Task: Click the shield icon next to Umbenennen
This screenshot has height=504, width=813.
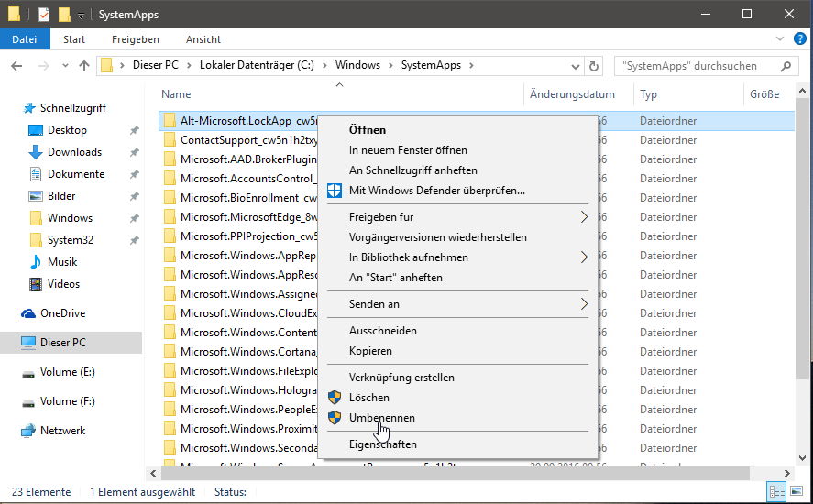Action: [335, 418]
